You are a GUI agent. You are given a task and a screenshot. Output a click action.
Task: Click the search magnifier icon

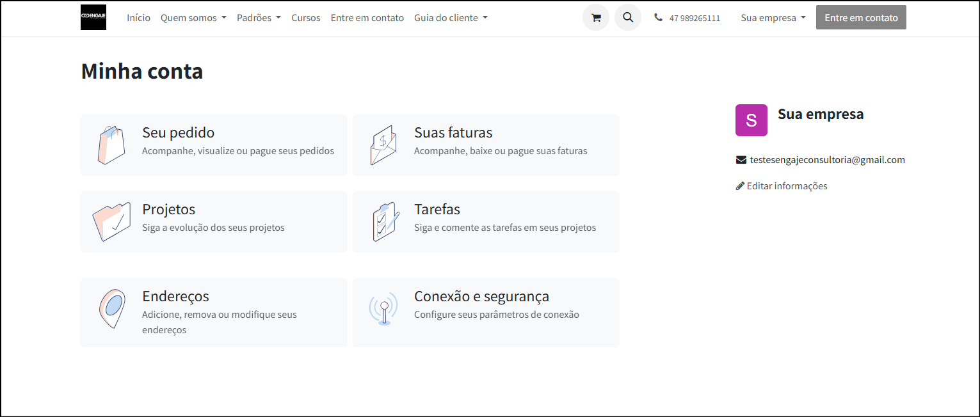click(x=628, y=18)
